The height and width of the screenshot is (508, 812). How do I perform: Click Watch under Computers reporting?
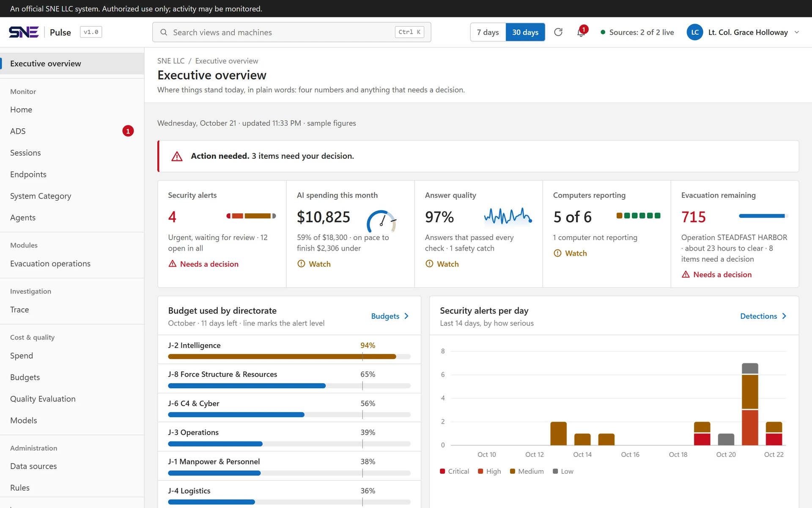coord(570,253)
